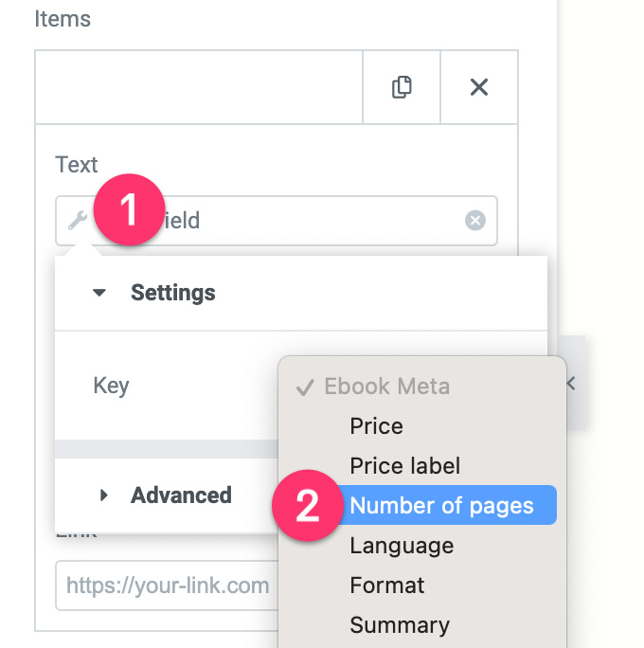Select Number of pages option
Viewport: 644px width, 648px height.
pos(441,506)
